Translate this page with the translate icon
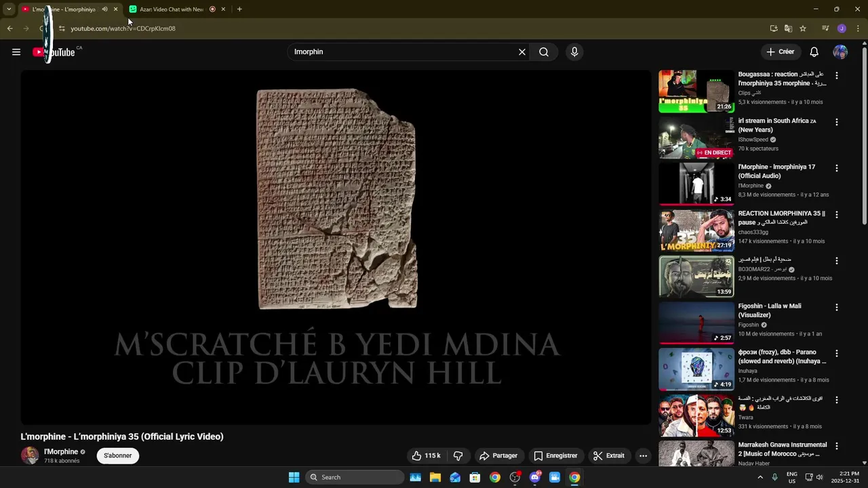The image size is (868, 488). (788, 28)
